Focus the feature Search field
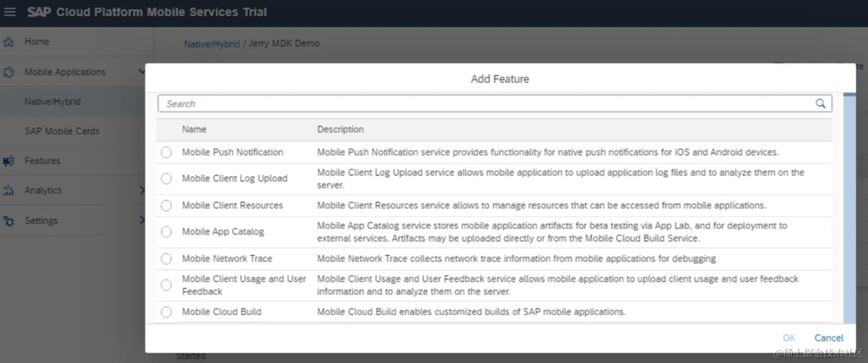This screenshot has width=868, height=363. 484,104
